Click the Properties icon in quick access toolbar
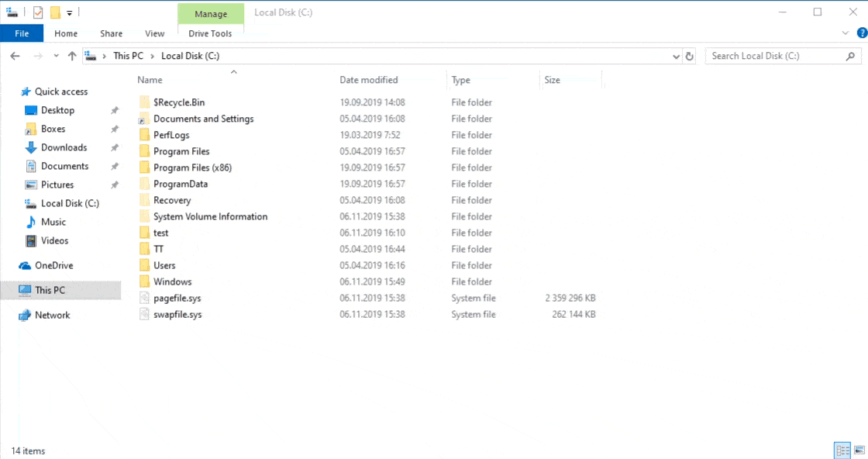This screenshot has width=868, height=459. tap(38, 12)
